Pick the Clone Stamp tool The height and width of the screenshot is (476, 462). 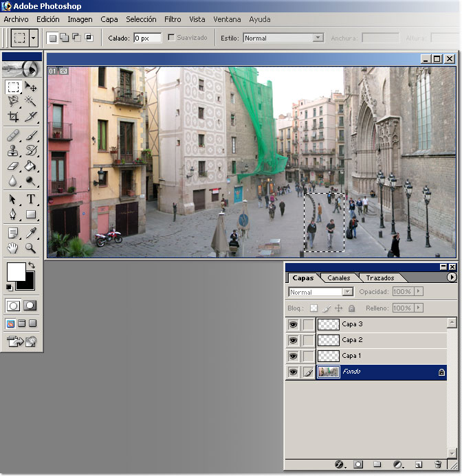[13, 150]
